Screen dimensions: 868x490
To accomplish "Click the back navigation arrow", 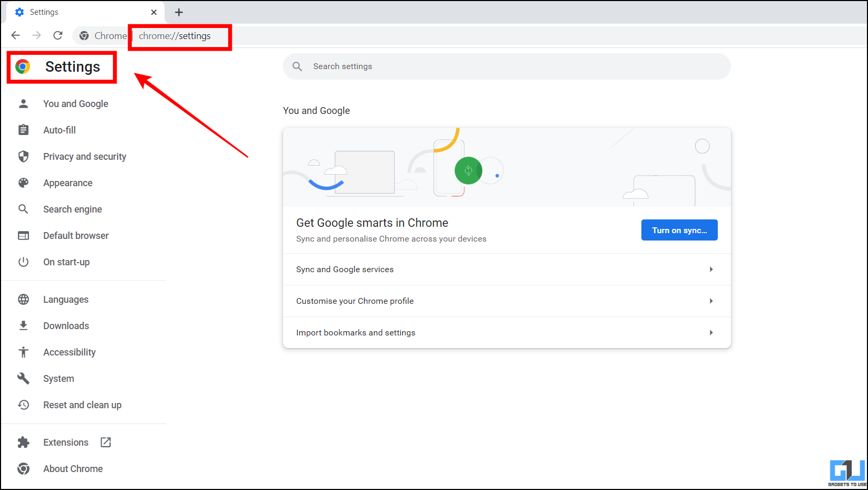I will coord(15,35).
